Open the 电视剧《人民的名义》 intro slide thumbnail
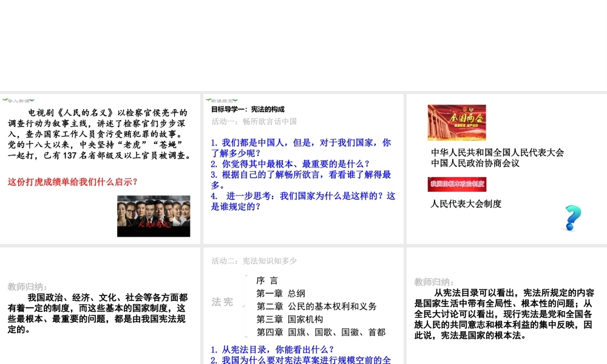The image size is (607, 364). 100,169
